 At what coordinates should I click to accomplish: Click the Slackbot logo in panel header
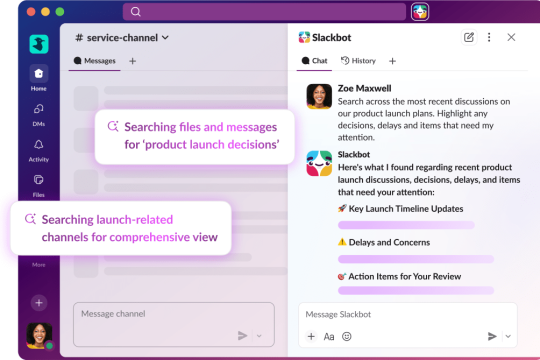tap(304, 37)
